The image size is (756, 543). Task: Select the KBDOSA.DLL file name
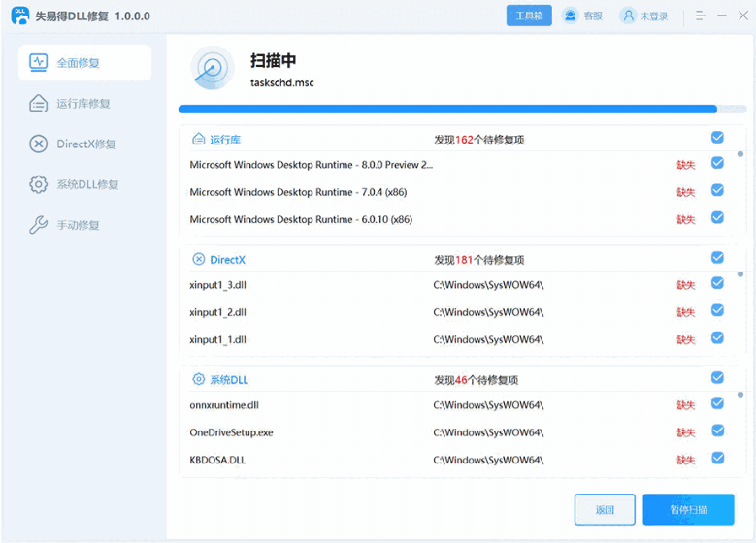217,461
